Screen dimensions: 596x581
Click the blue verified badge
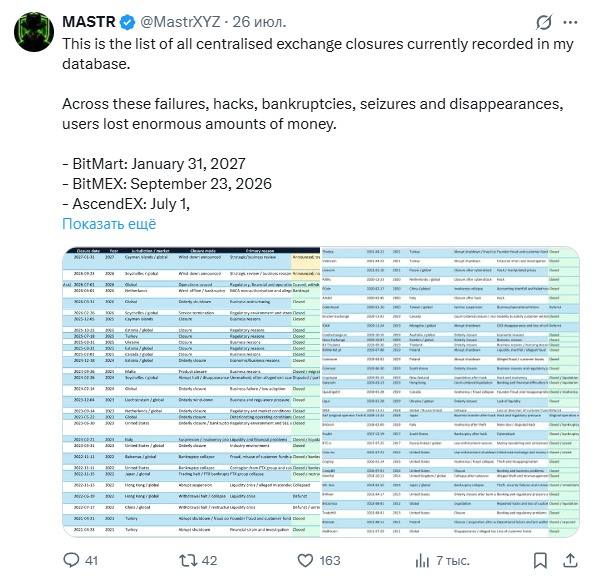[x=127, y=22]
